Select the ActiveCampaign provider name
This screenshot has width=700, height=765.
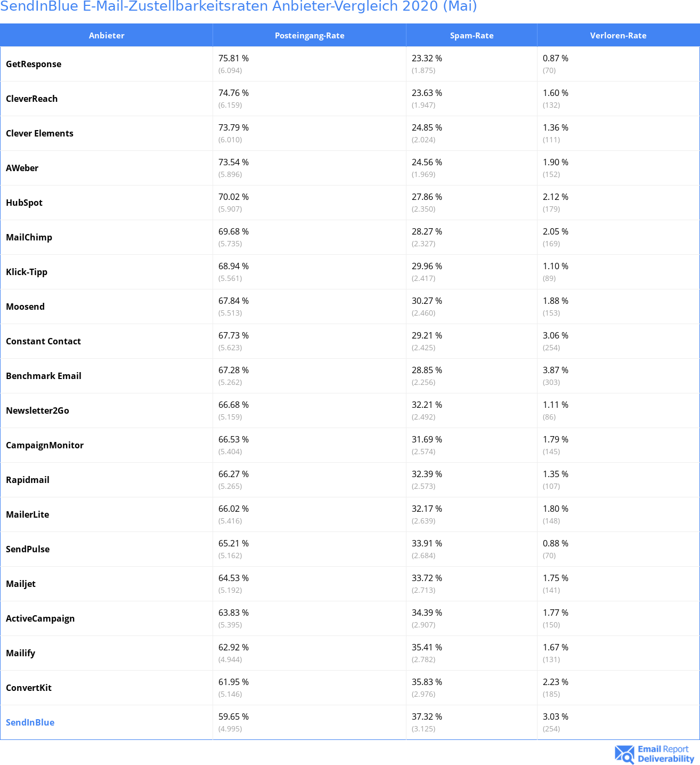40,618
